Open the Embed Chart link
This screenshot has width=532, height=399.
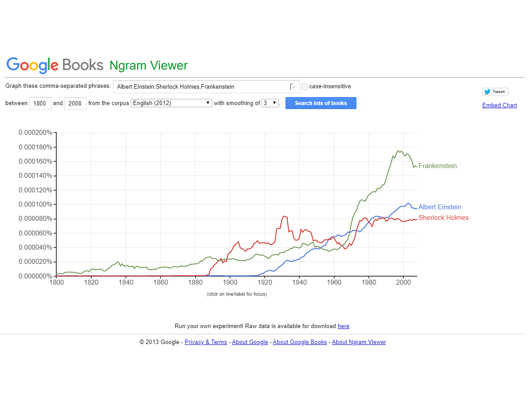point(499,106)
